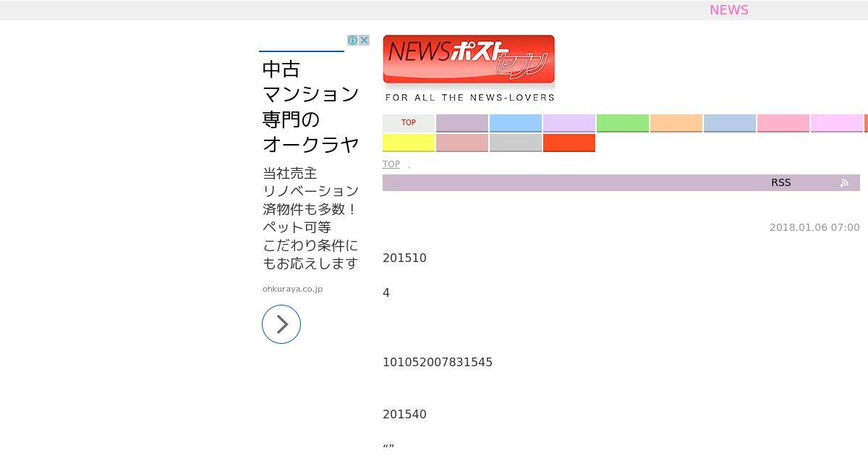Click the NEWS Post Seven logo

[x=469, y=59]
